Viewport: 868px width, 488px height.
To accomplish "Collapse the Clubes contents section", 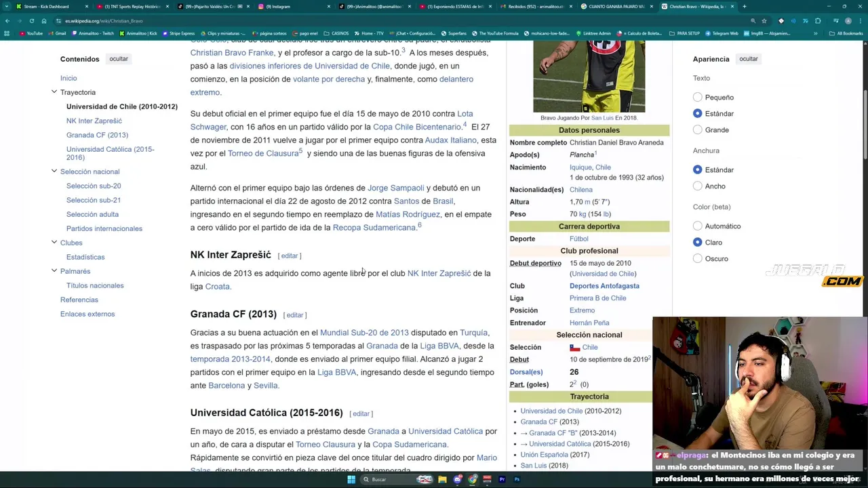I will 54,243.
